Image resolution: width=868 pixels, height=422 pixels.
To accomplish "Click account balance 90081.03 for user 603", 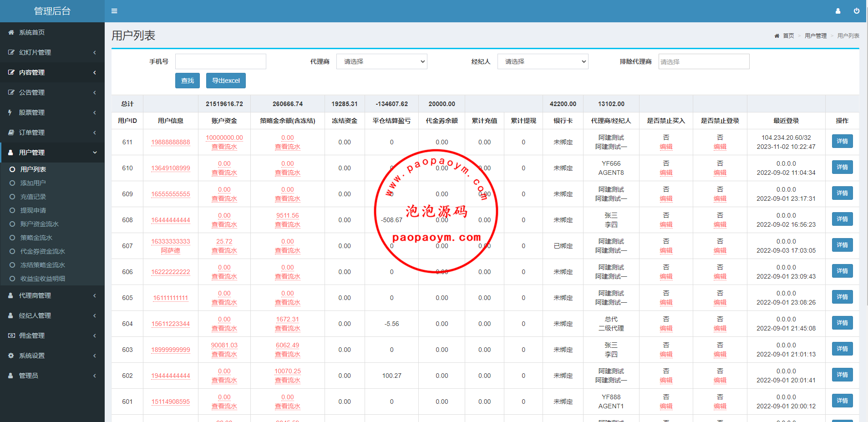I will pos(224,345).
